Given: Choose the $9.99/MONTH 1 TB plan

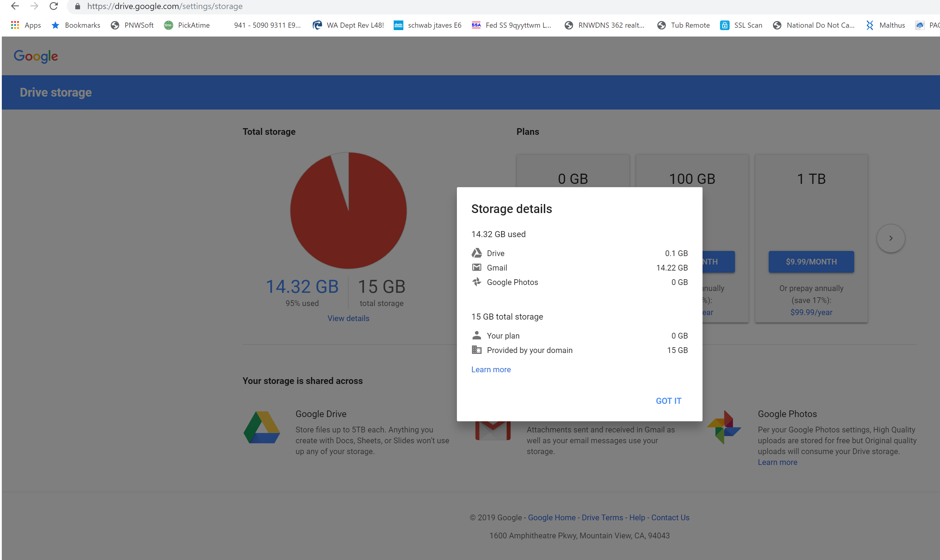Looking at the screenshot, I should point(811,261).
